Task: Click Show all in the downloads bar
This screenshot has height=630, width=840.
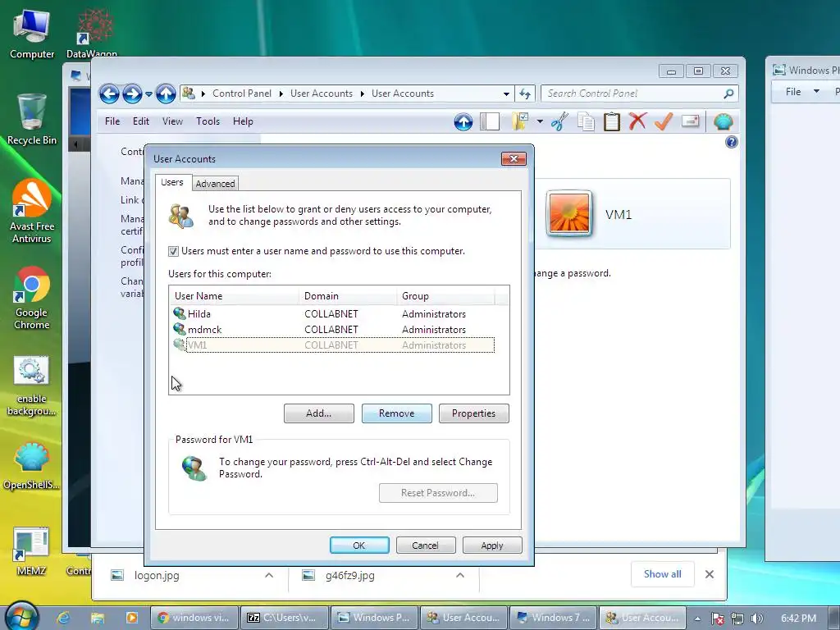Action: tap(663, 574)
